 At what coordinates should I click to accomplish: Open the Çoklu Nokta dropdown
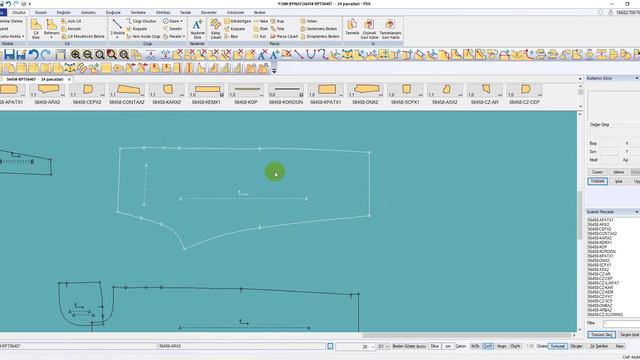point(12,36)
